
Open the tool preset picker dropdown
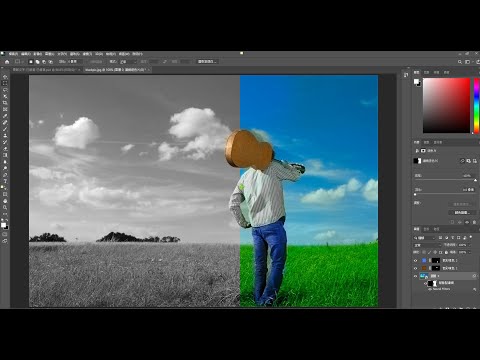19,62
